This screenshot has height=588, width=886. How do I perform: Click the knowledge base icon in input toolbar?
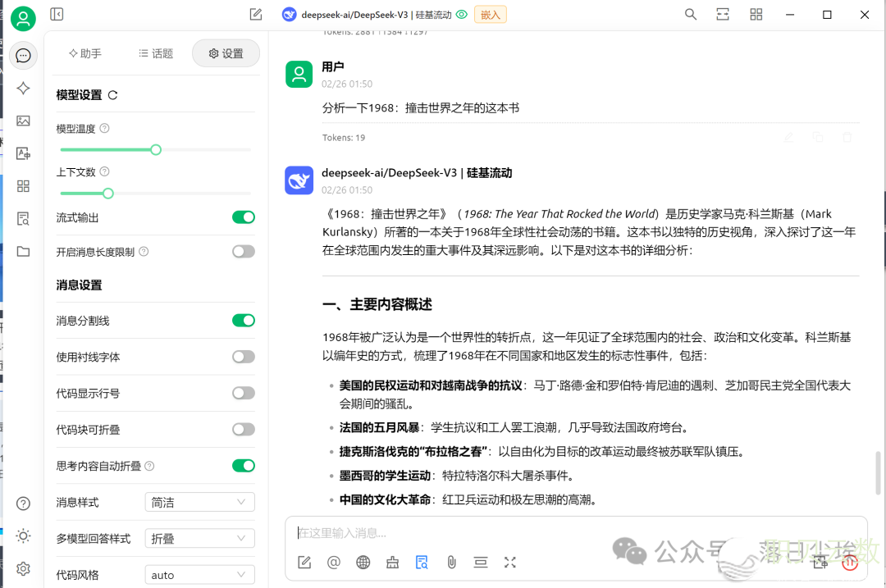coord(422,562)
